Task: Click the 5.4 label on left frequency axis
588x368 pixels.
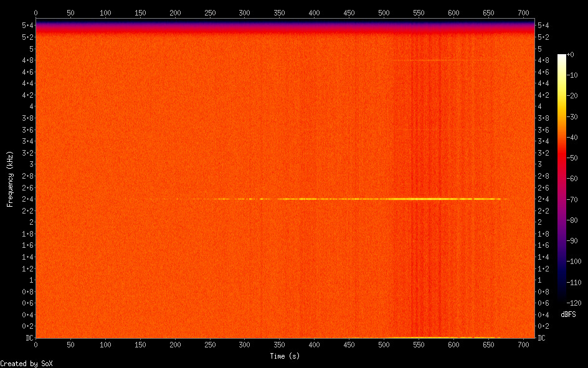Action: click(x=27, y=25)
